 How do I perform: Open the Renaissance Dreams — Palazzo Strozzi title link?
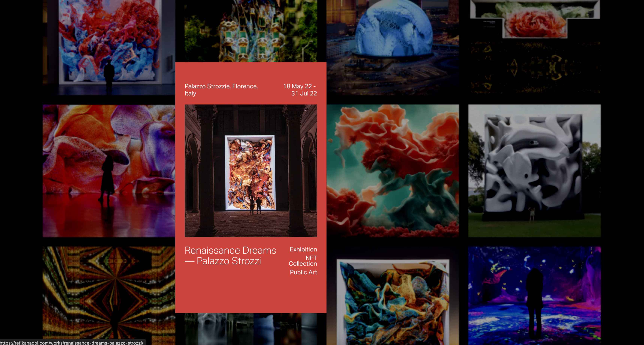click(230, 256)
